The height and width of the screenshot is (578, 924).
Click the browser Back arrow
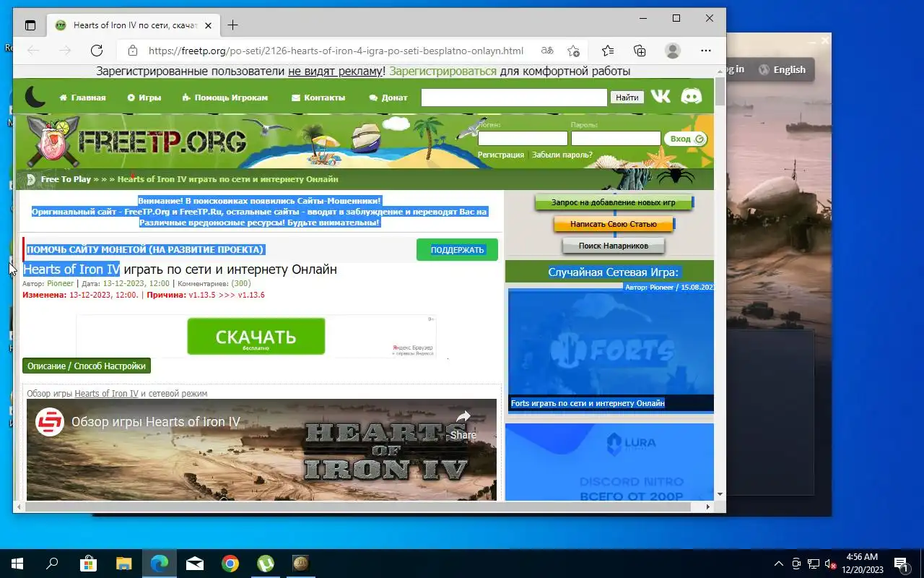click(x=33, y=51)
